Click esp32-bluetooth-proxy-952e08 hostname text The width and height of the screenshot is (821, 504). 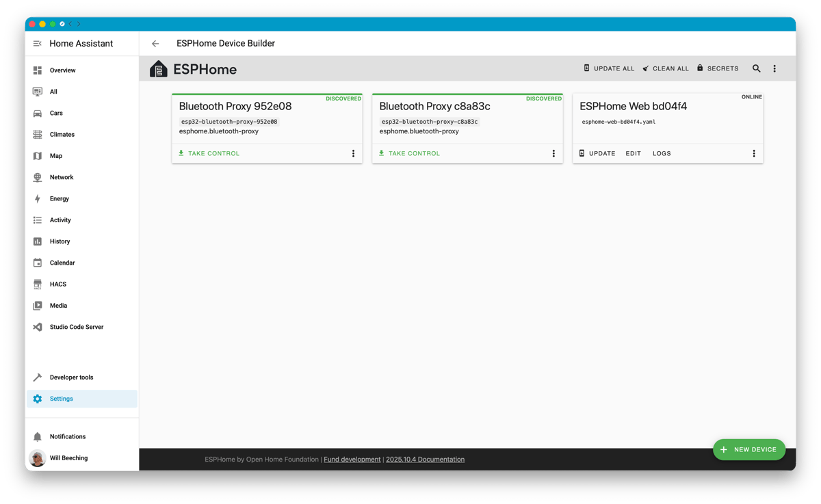(229, 122)
